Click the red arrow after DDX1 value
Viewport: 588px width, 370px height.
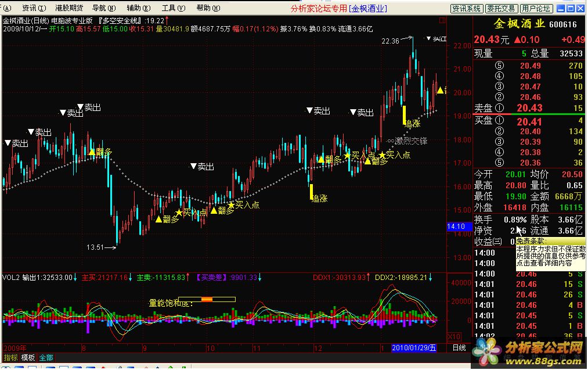[x=368, y=277]
